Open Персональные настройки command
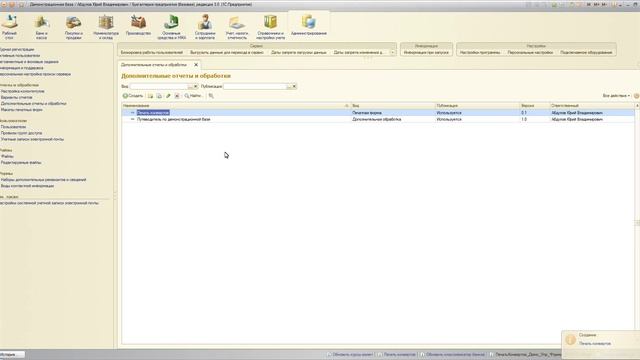The height and width of the screenshot is (360, 640). (x=530, y=53)
